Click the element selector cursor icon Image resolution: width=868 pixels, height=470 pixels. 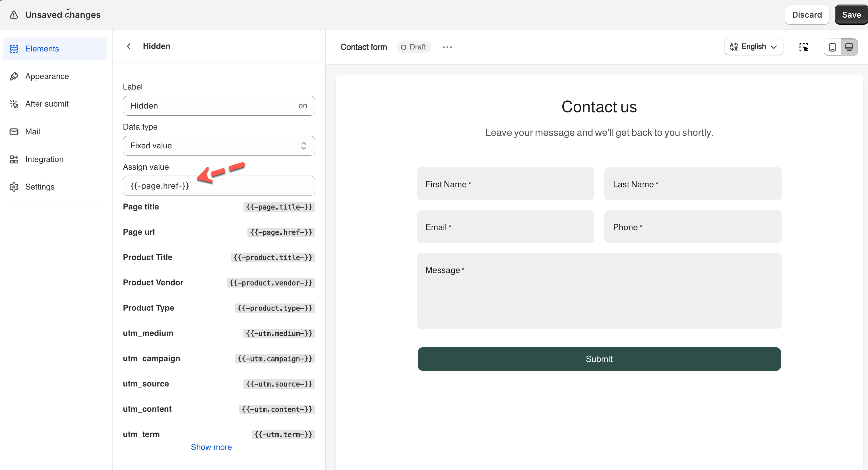tap(804, 47)
